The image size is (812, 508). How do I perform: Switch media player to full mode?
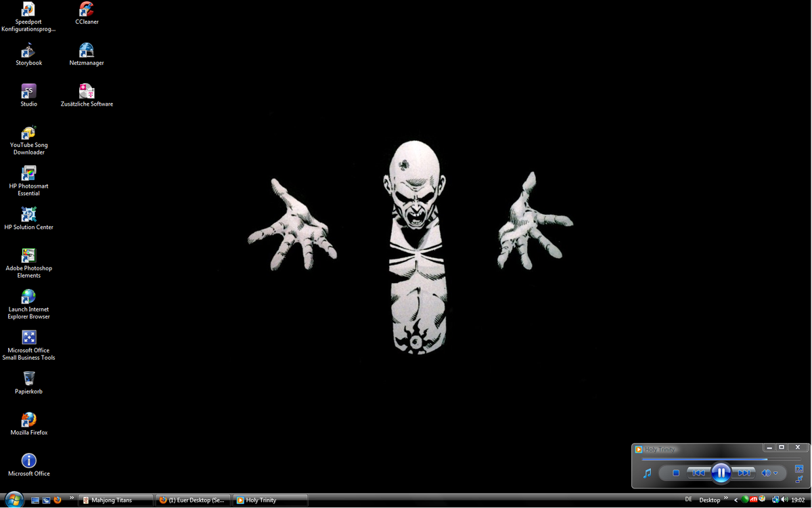(x=799, y=468)
